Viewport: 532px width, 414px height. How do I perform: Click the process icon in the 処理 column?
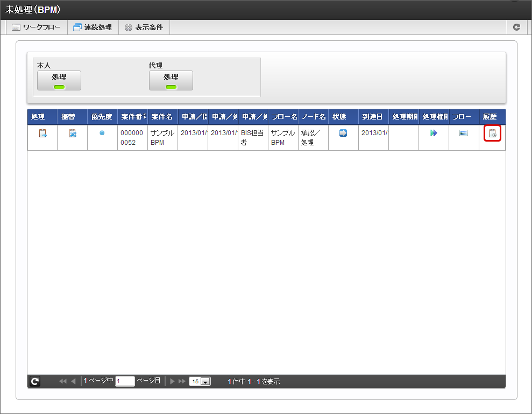point(42,134)
